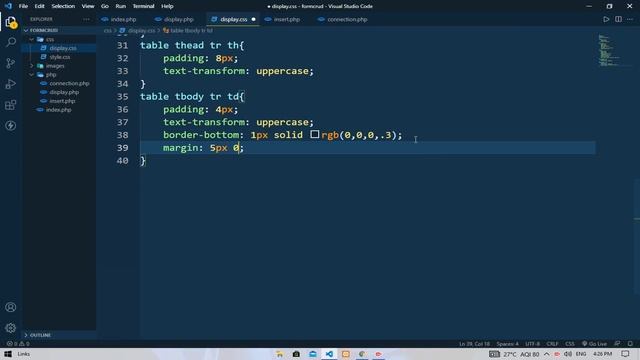Open File Explorer from the taskbar
The height and width of the screenshot is (360, 640).
click(280, 354)
